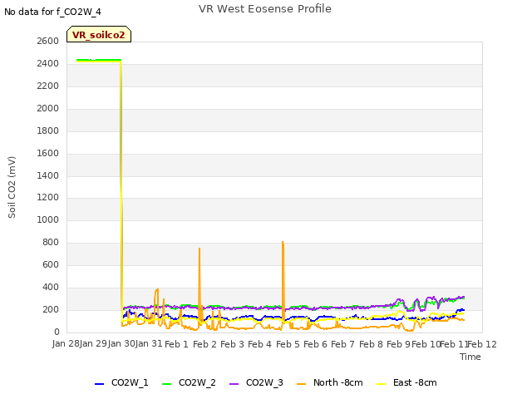The image size is (532, 399).
Task: Click the purple CO2W_3 legend swatch
Action: [234, 384]
